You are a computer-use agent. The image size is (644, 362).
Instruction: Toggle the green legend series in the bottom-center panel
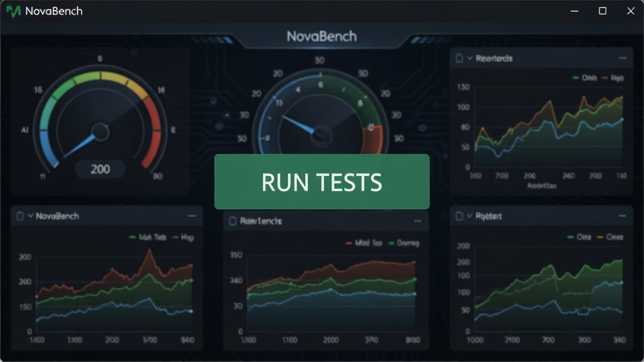[x=403, y=243]
